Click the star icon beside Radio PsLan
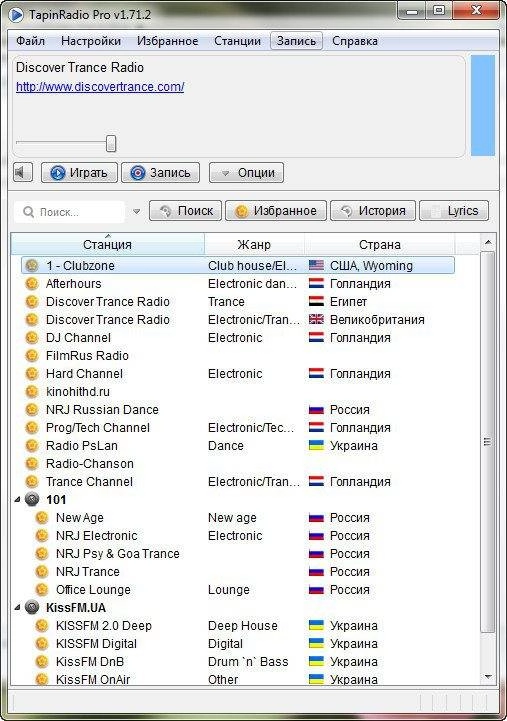 pos(32,446)
